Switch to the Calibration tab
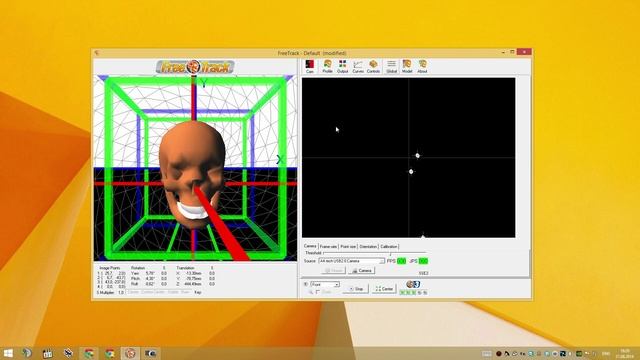Image resolution: width=640 pixels, height=360 pixels. coord(389,247)
